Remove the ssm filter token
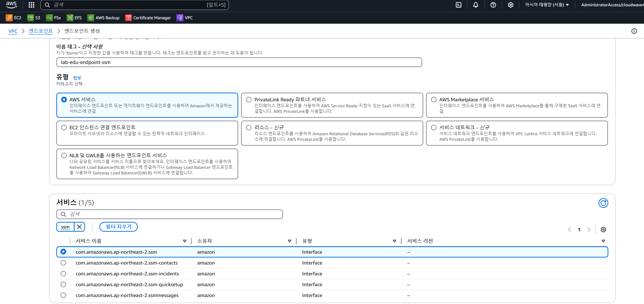This screenshot has height=304, width=644. click(79, 227)
